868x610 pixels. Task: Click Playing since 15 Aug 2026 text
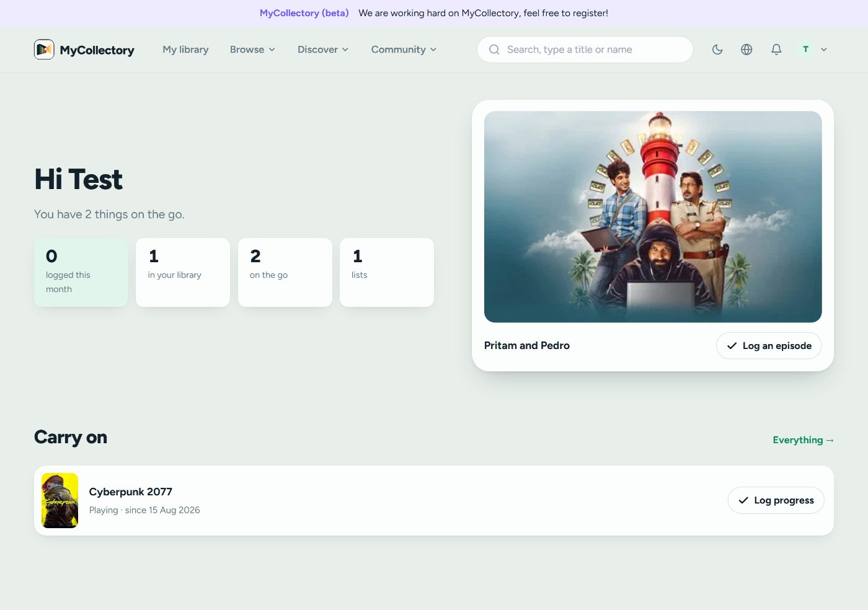pyautogui.click(x=144, y=510)
